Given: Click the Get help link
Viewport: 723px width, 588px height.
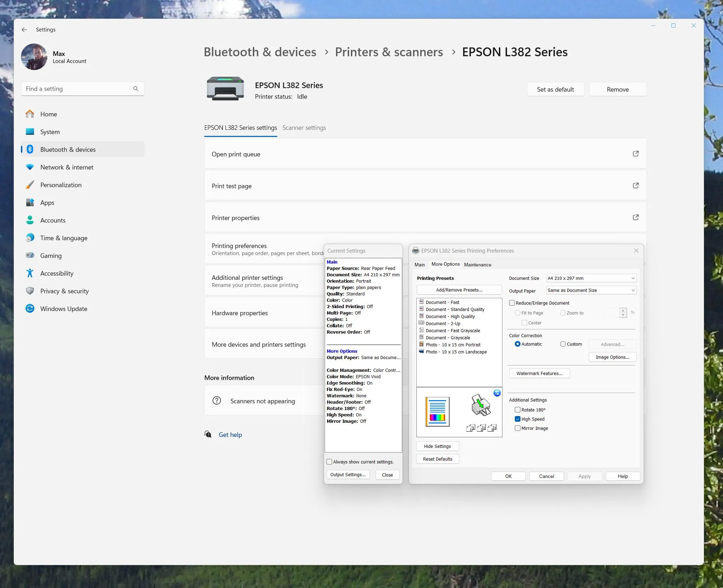Looking at the screenshot, I should click(x=230, y=434).
